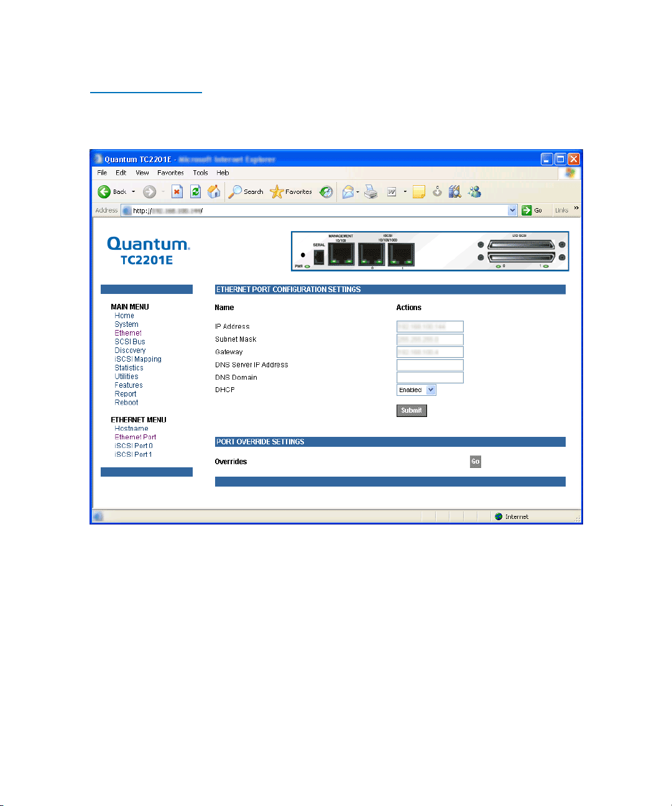
Task: Click the status bar page icon
Action: 98,517
